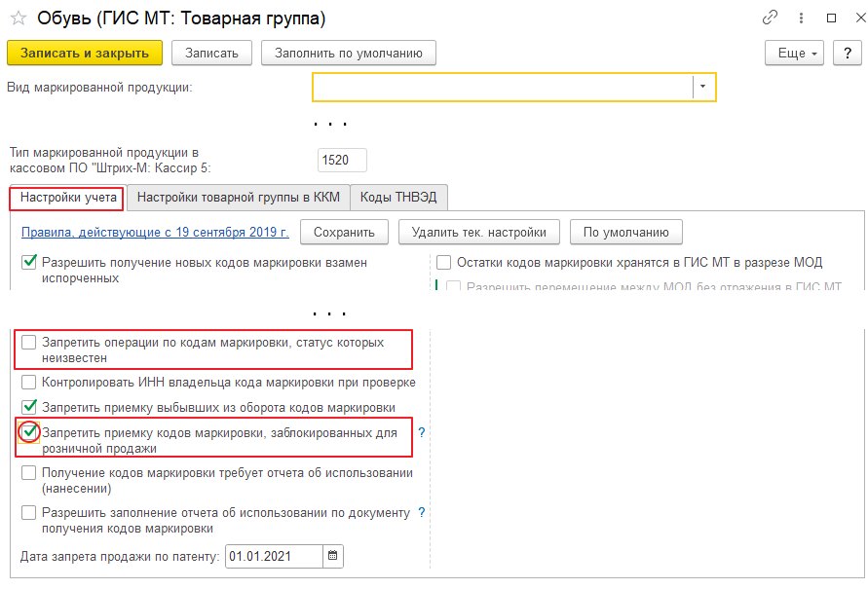Image resolution: width=868 pixels, height=589 pixels.
Task: Uncheck 'Запретить приемку выбывших из оборота' checkbox
Action: point(29,407)
